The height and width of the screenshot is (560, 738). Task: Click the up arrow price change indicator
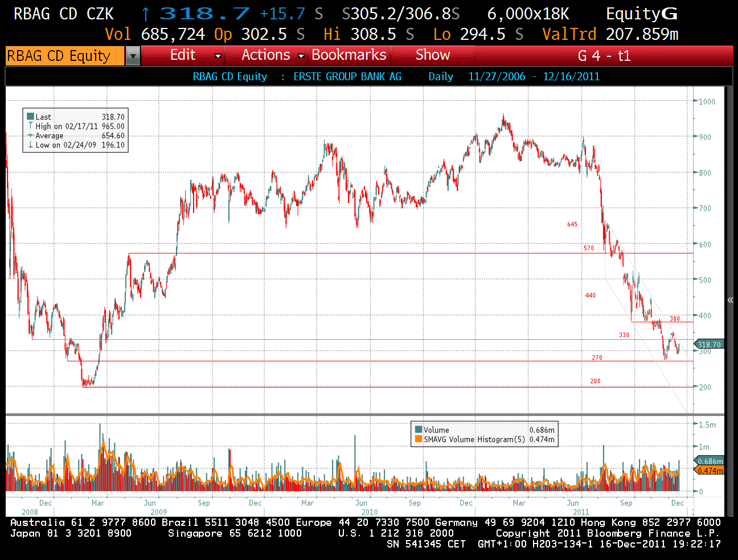coord(146,14)
